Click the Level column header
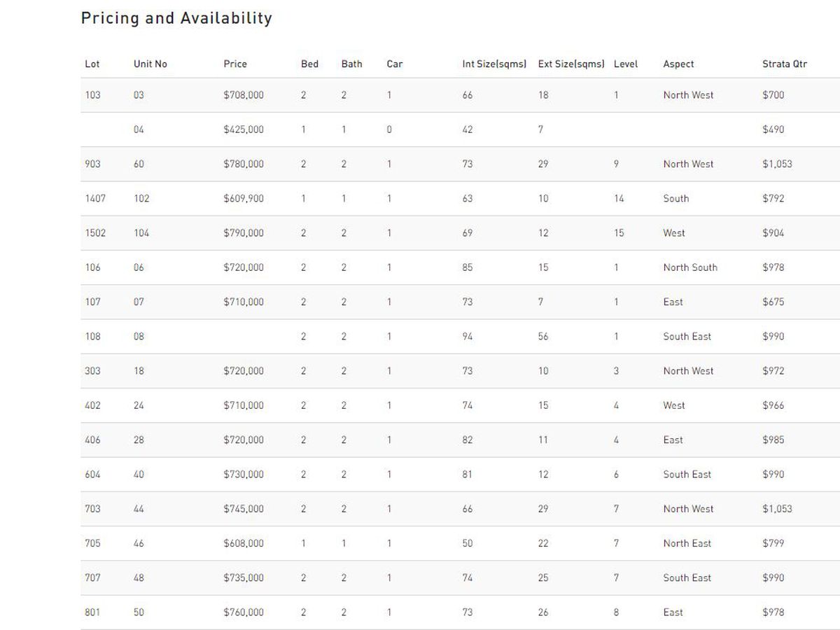This screenshot has width=840, height=630. click(x=626, y=64)
